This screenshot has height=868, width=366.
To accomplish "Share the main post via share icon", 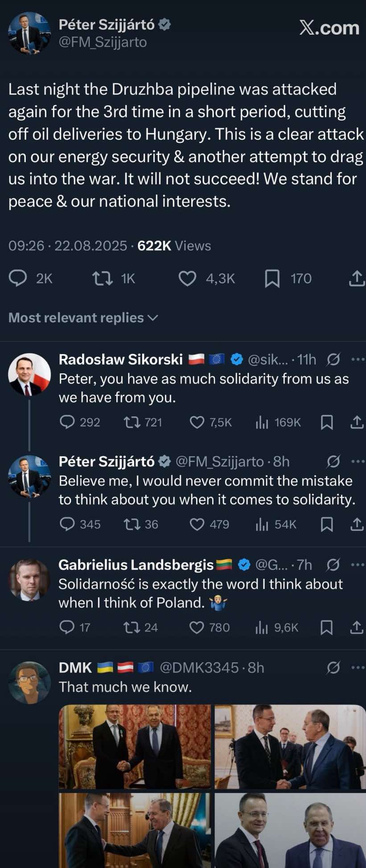I will tap(357, 278).
